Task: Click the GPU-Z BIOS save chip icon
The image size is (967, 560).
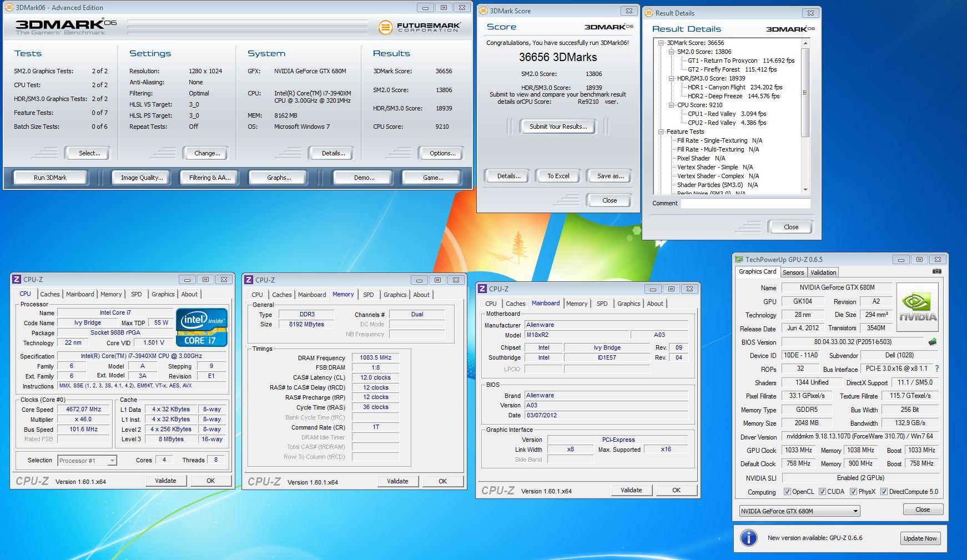Action: coord(933,342)
